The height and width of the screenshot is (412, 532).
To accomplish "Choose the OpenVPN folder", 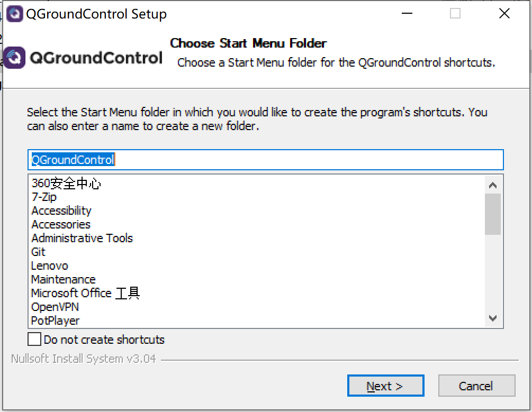I will [55, 307].
